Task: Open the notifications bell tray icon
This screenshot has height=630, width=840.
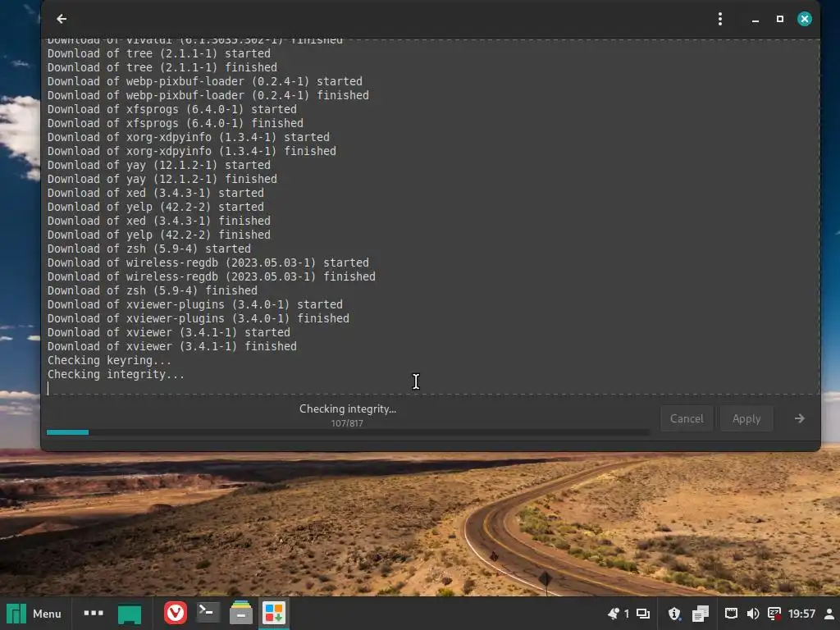Action: (x=614, y=614)
